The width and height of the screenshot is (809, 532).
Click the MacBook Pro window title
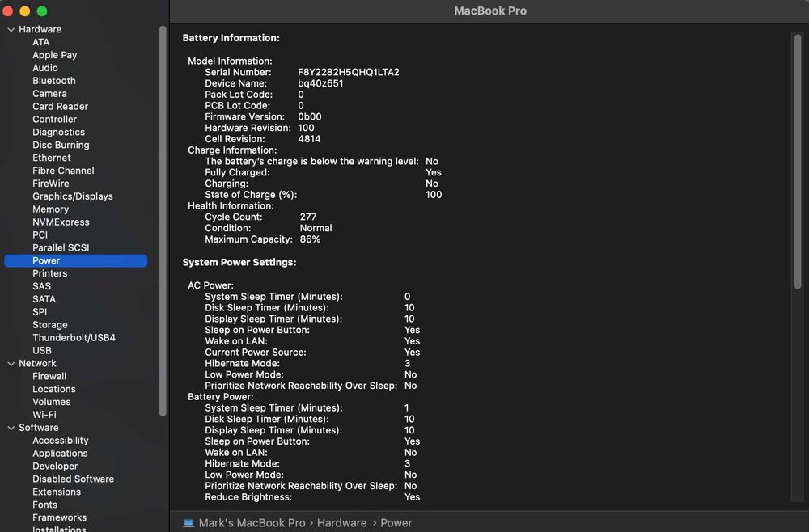click(490, 11)
